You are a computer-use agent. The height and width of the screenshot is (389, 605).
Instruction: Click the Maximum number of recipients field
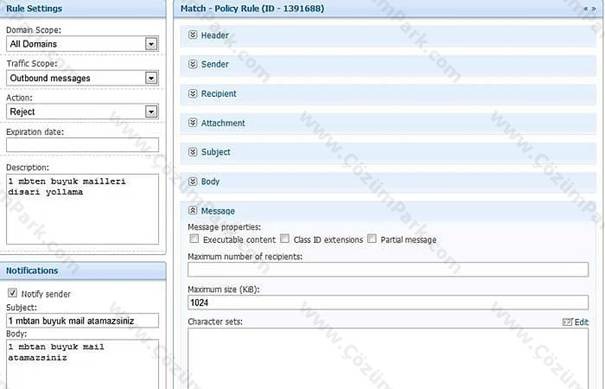pos(388,269)
